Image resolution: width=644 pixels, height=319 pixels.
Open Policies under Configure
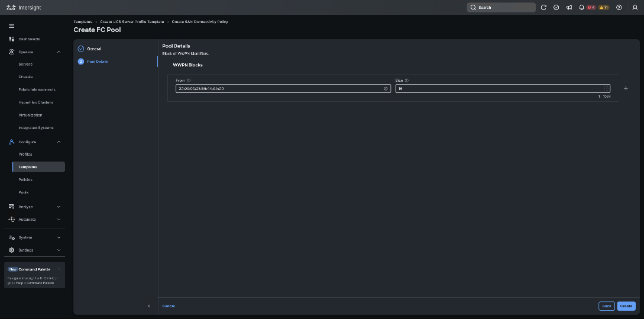[25, 180]
